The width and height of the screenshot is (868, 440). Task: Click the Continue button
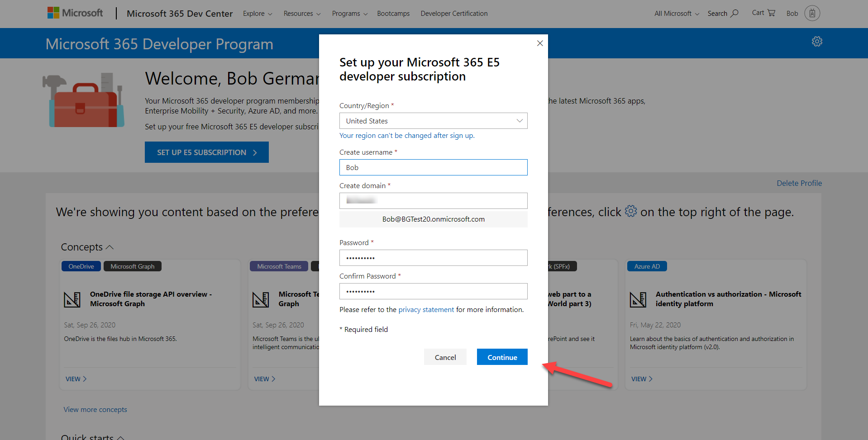pyautogui.click(x=502, y=357)
